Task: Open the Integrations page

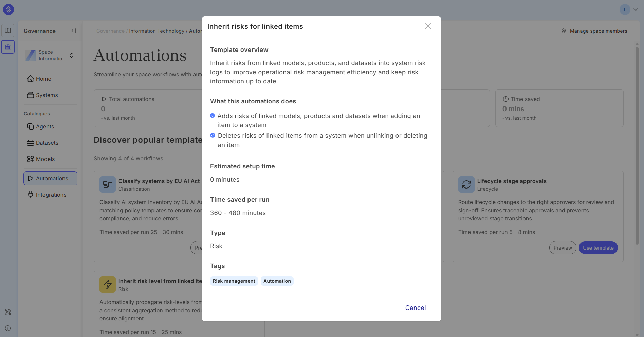Action: point(51,195)
